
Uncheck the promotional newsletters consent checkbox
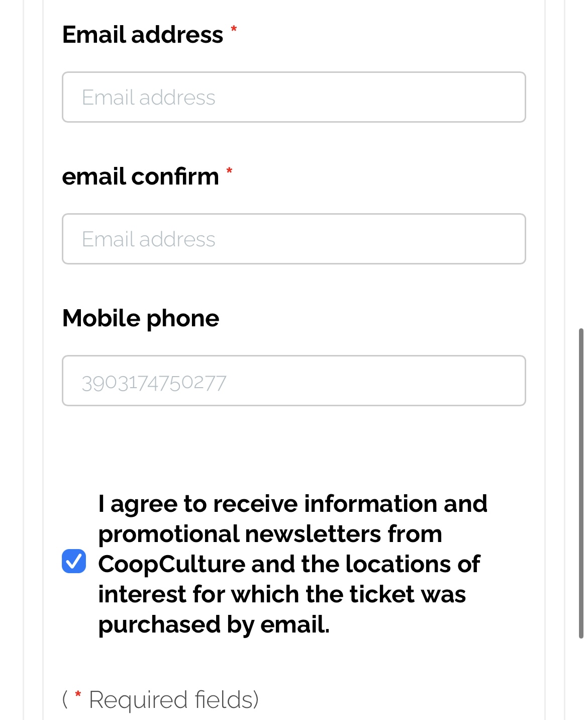coord(74,561)
